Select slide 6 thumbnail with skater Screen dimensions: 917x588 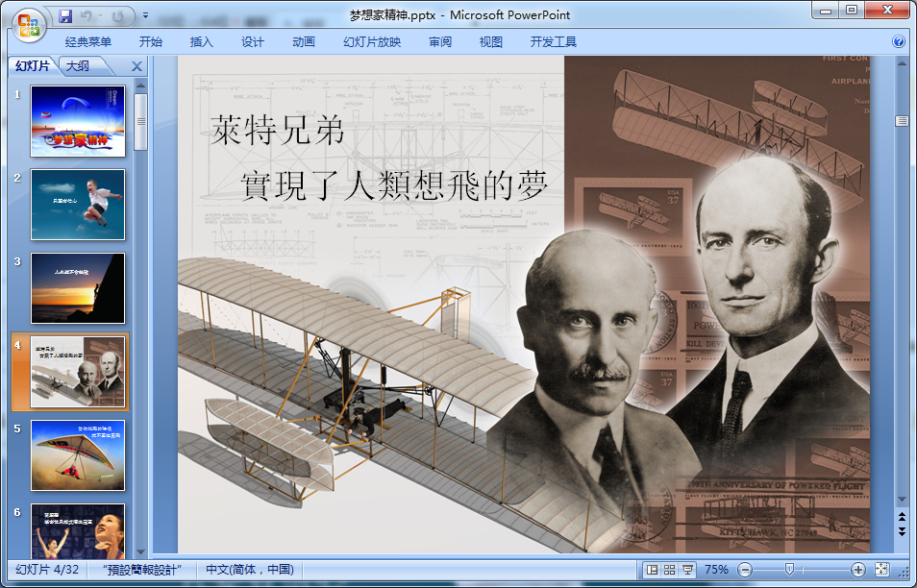click(78, 531)
